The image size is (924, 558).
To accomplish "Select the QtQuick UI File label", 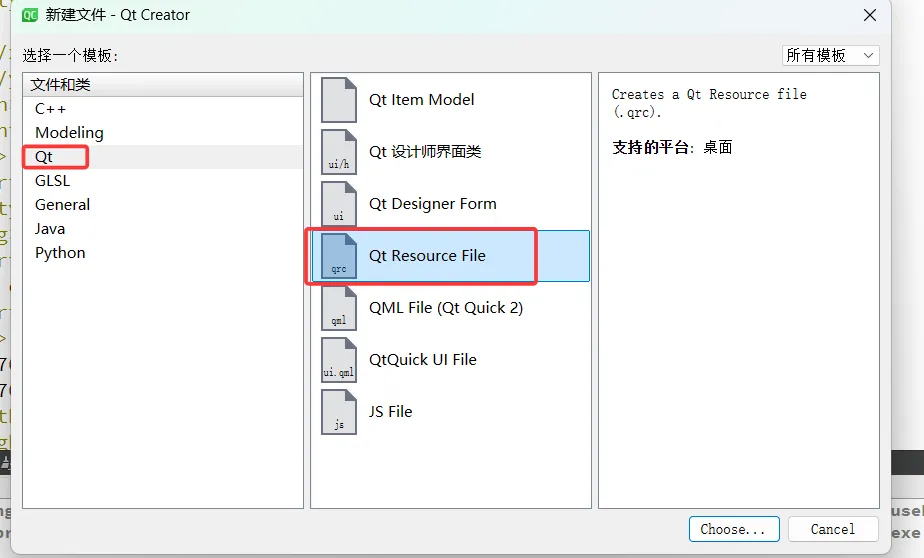I will [x=423, y=359].
